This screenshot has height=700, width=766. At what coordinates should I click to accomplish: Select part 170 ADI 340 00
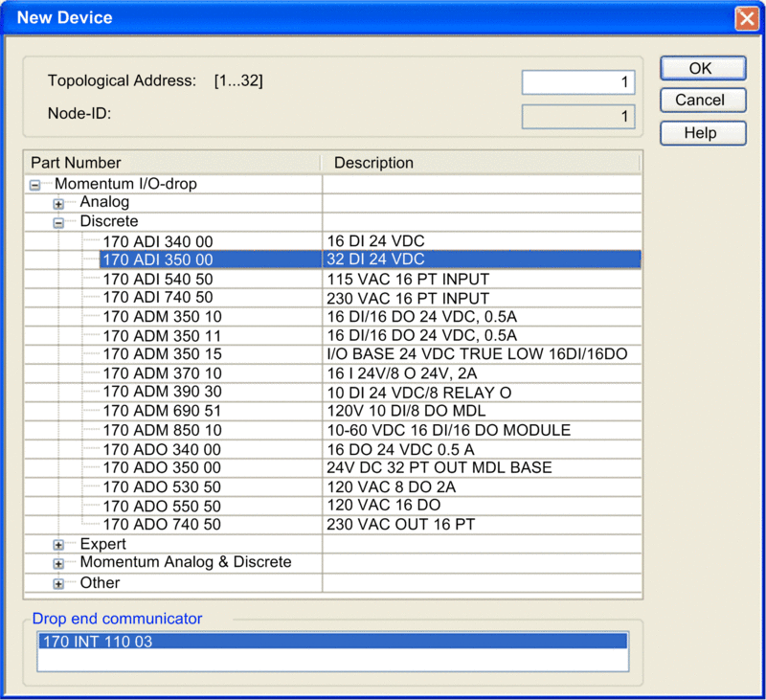point(158,241)
